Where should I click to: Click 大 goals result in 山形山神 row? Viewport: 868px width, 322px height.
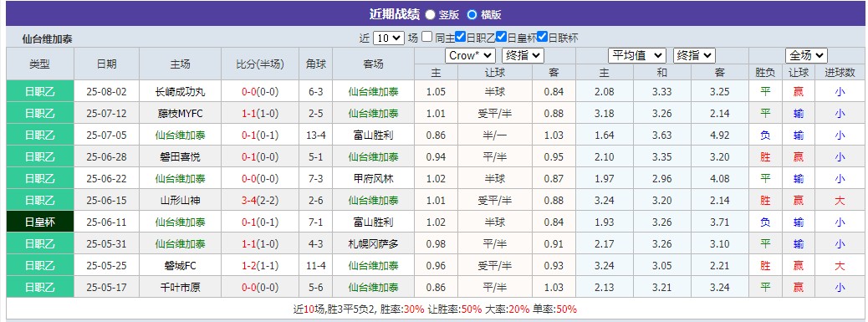coord(840,200)
